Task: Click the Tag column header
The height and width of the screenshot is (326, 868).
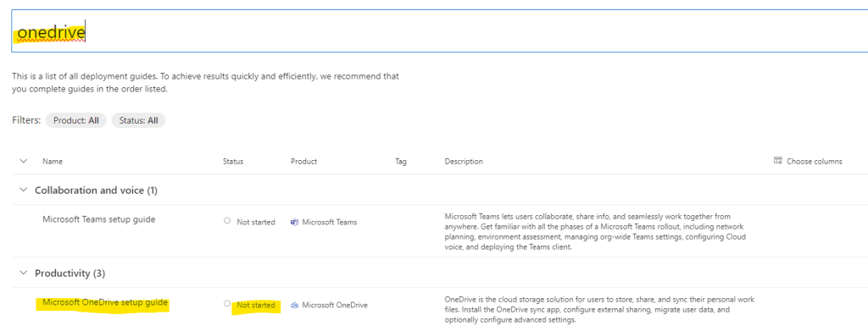Action: click(401, 162)
